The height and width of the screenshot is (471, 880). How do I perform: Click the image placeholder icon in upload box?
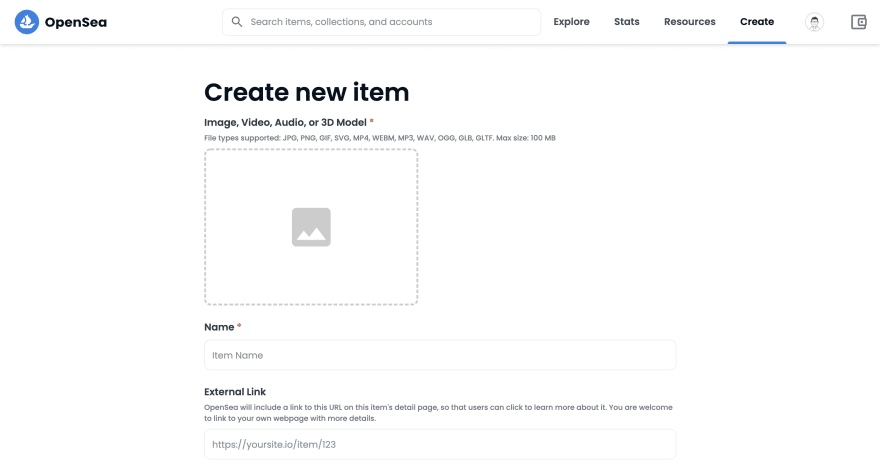click(311, 227)
